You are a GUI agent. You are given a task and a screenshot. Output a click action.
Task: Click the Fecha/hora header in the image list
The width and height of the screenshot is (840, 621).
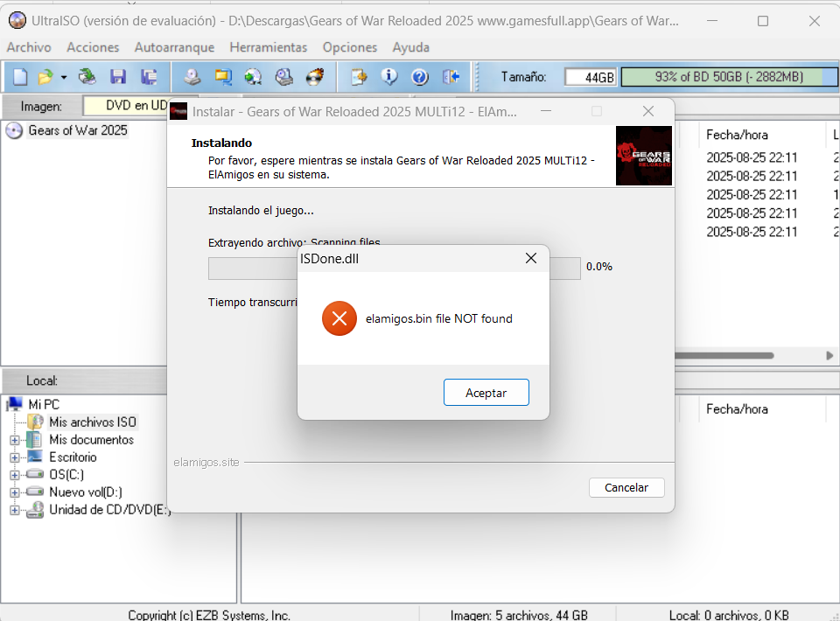click(737, 135)
